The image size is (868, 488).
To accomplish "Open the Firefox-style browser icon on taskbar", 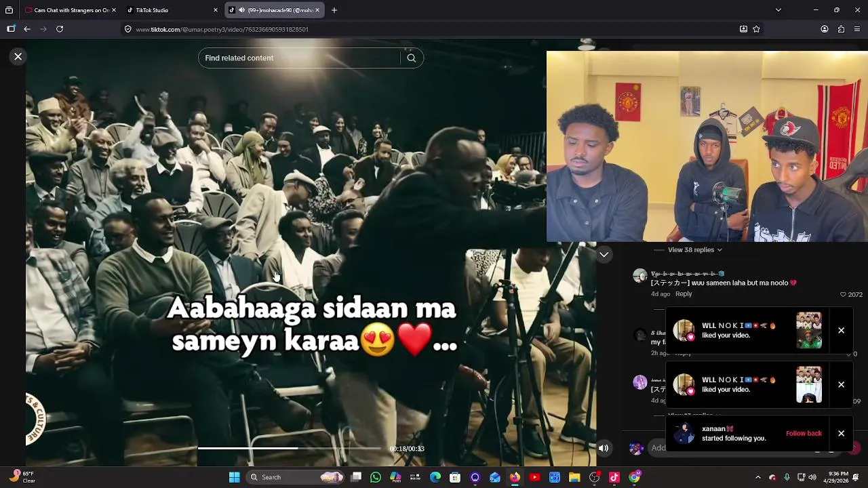I will point(515,477).
